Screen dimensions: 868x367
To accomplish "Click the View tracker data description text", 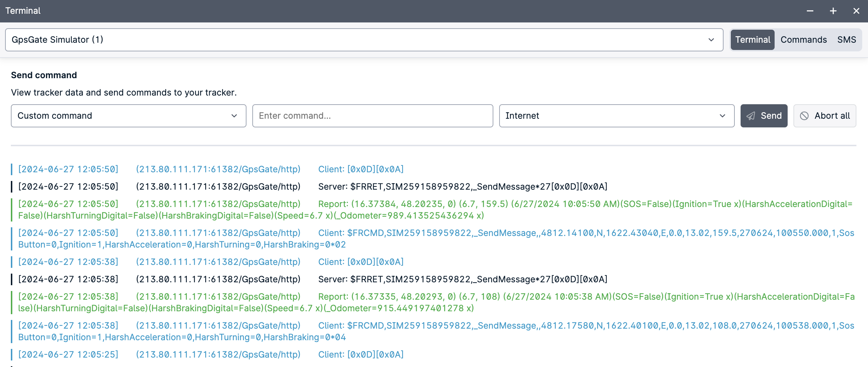I will pos(124,93).
